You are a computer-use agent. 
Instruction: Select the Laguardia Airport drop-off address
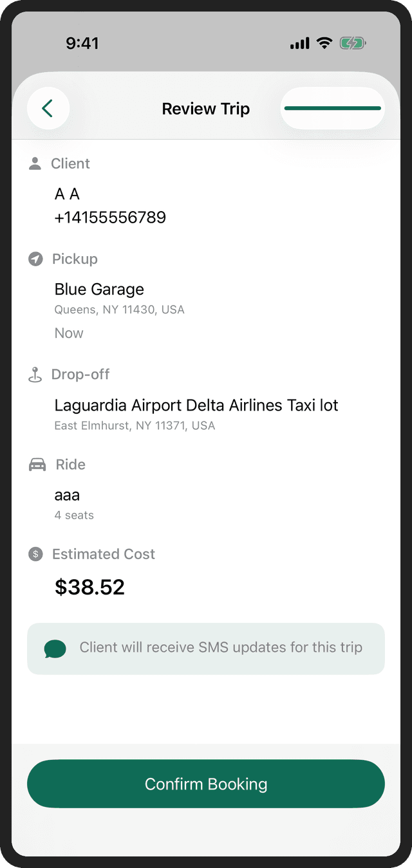(195, 405)
